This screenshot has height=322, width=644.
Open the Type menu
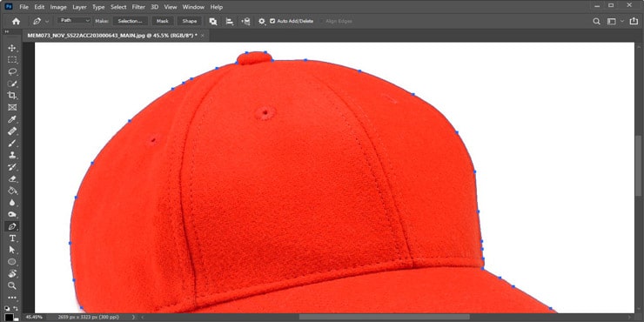pyautogui.click(x=98, y=7)
